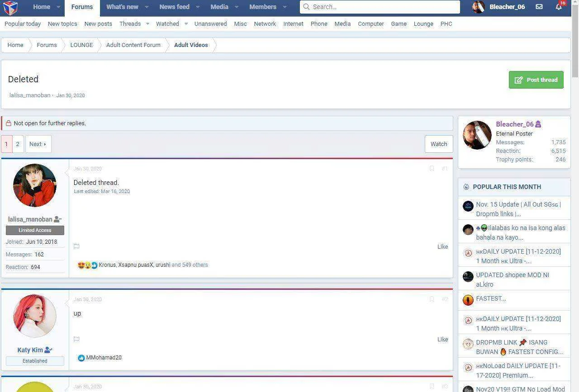Open the alerts bell icon
The width and height of the screenshot is (579, 392).
click(559, 7)
